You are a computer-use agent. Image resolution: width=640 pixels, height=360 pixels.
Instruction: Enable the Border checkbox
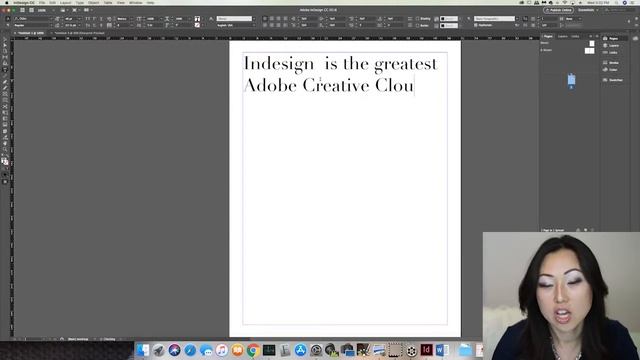pyautogui.click(x=418, y=25)
